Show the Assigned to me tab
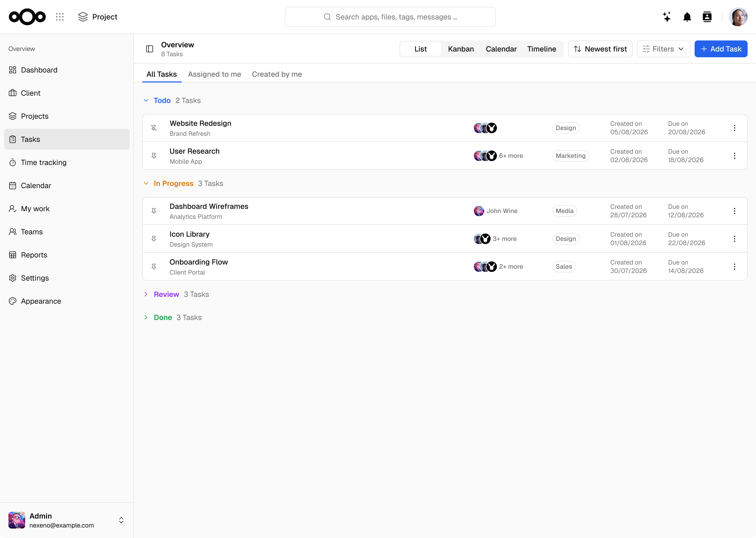Viewport: 756px width, 538px height. pyautogui.click(x=214, y=74)
